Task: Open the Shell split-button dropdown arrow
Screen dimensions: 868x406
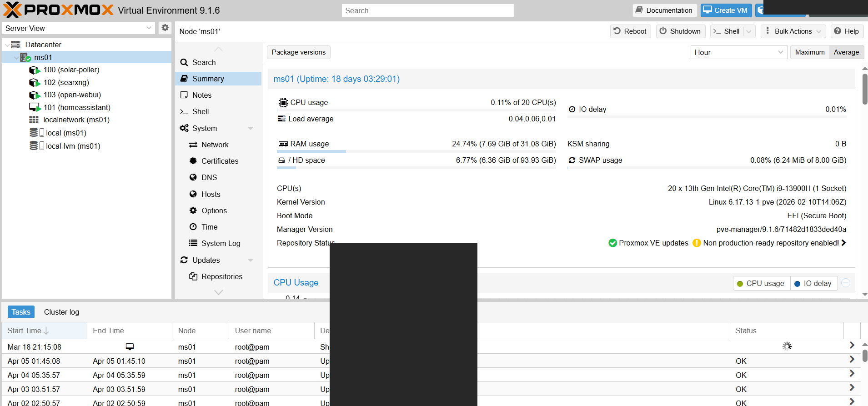Action: pos(749,31)
